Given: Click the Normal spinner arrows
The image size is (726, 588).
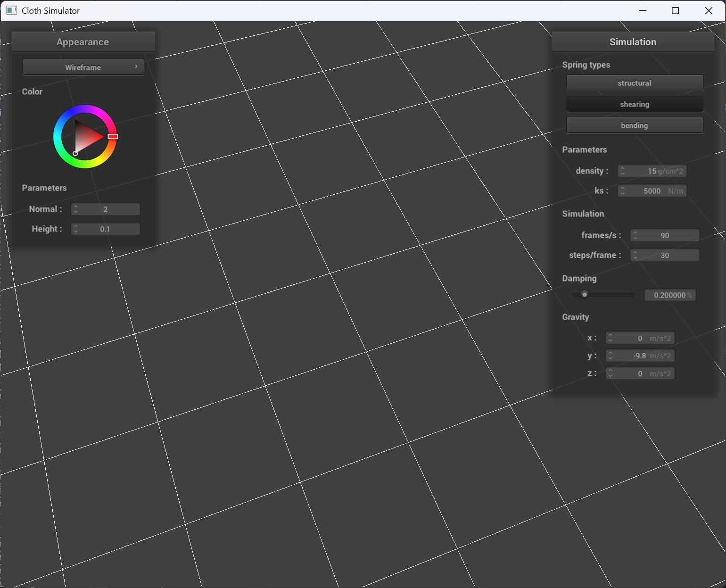Looking at the screenshot, I should (x=75, y=209).
